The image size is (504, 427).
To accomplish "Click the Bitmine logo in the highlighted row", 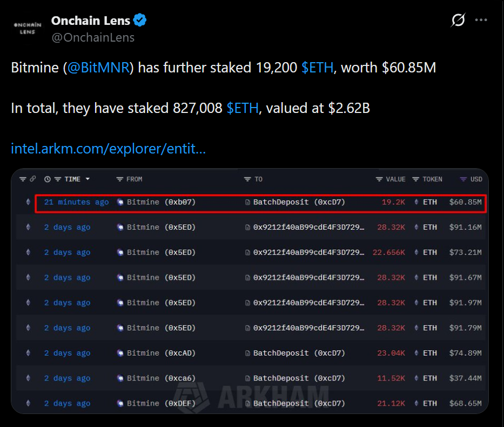I will coord(120,202).
